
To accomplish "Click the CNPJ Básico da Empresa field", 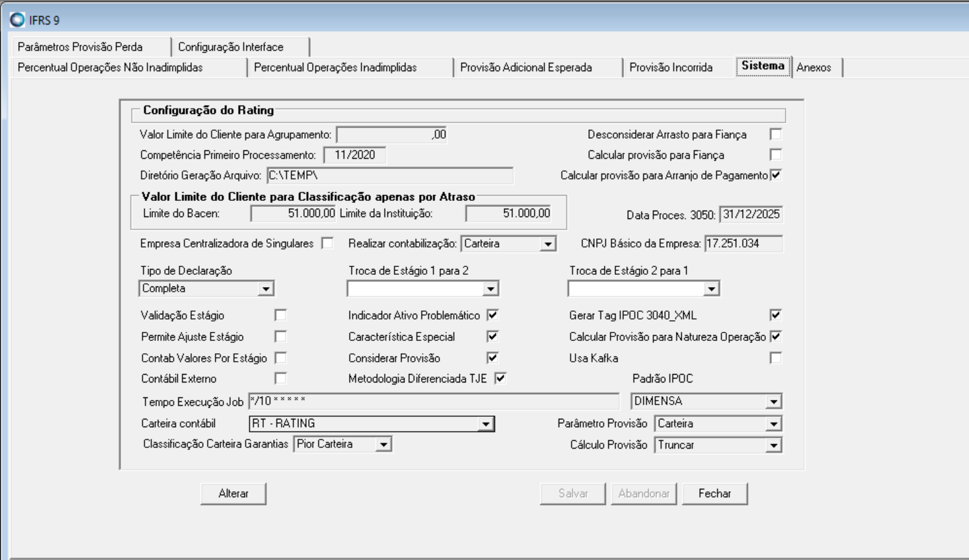I will [x=744, y=244].
